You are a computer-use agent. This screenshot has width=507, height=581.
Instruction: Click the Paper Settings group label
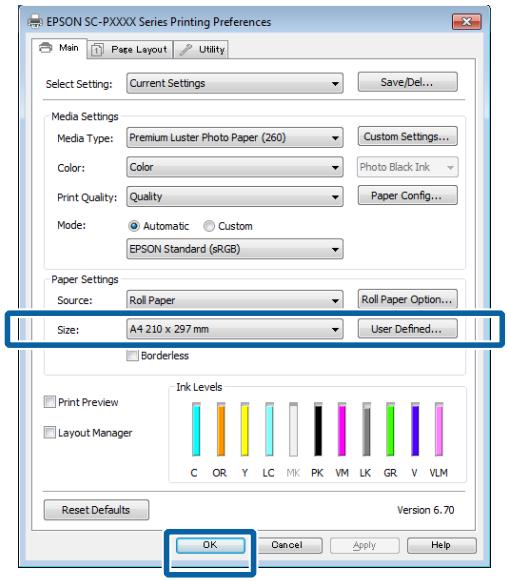[85, 279]
